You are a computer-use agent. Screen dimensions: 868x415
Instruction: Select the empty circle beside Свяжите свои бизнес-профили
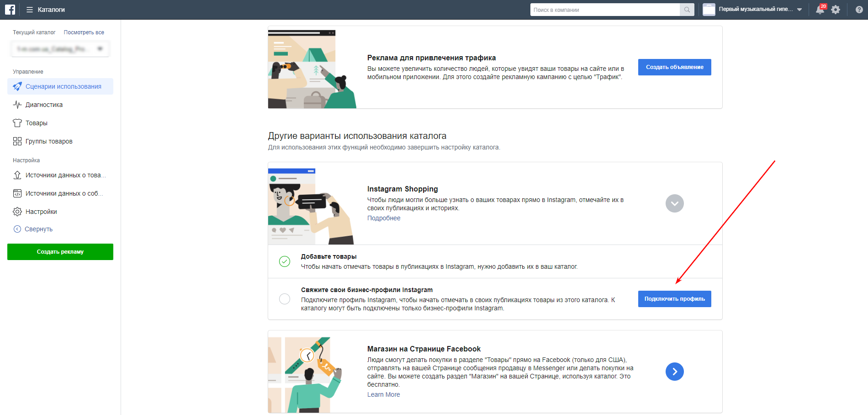tap(285, 299)
